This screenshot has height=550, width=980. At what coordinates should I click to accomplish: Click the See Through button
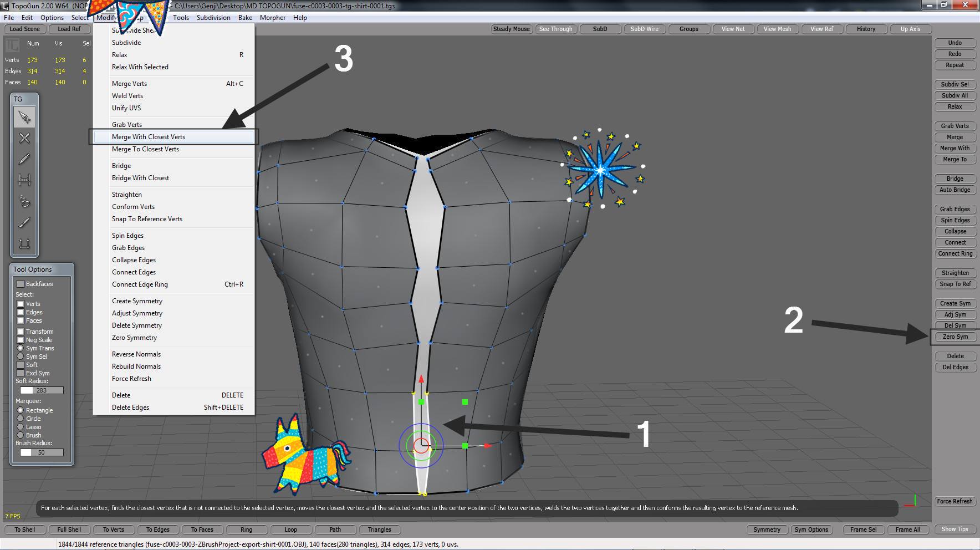click(x=555, y=29)
